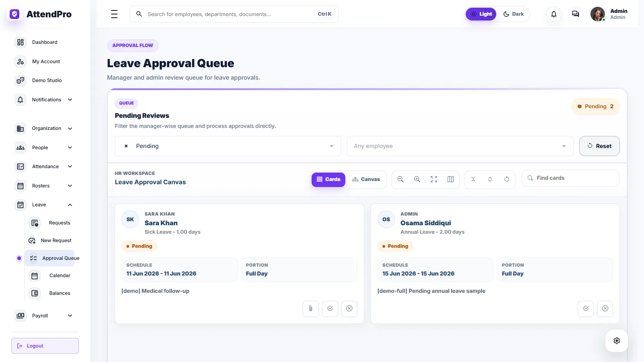Click the OS avatar initials
The image size is (644, 362).
tap(386, 220)
